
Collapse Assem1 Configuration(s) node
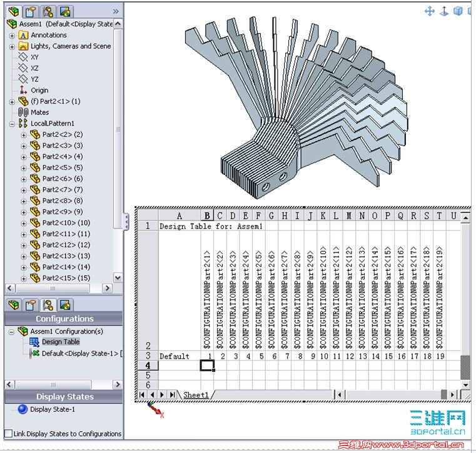click(x=11, y=332)
